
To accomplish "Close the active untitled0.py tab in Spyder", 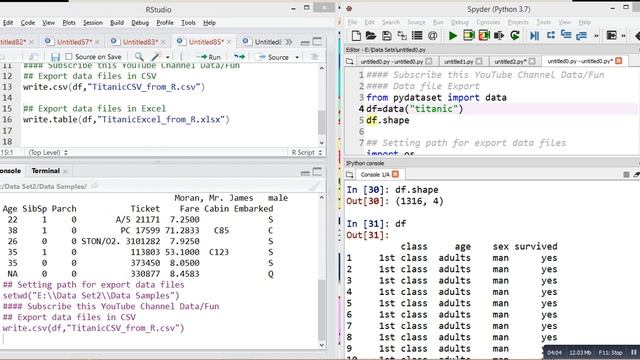I will click(619, 61).
